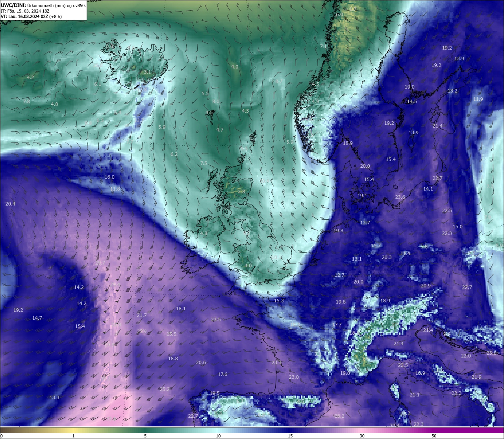Click the 1 label on the color scale

click(x=73, y=436)
